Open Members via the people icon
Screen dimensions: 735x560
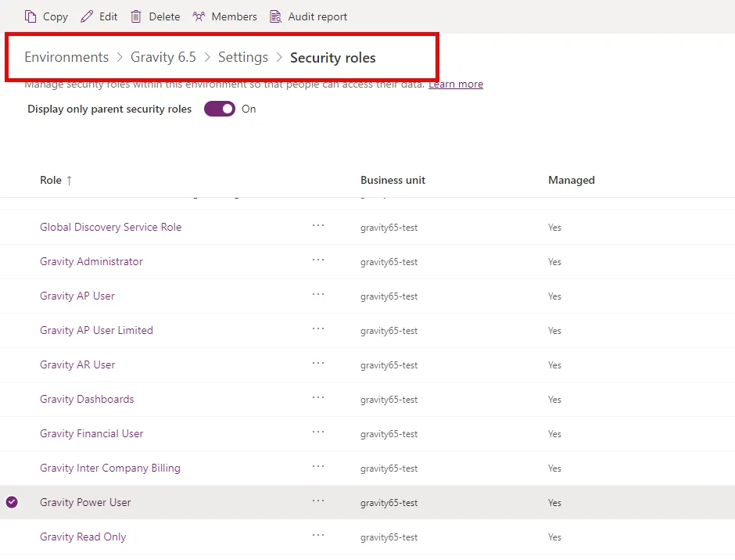199,17
